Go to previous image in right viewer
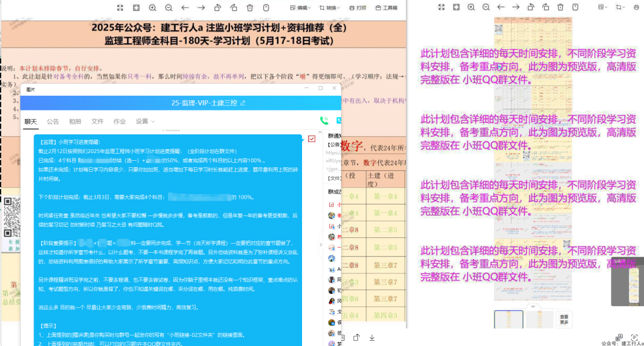Viewport: 644px width, 346px height. coord(500,7)
